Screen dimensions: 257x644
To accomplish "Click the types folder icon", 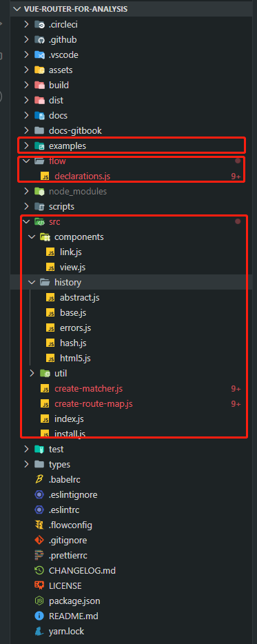I will [x=39, y=465].
